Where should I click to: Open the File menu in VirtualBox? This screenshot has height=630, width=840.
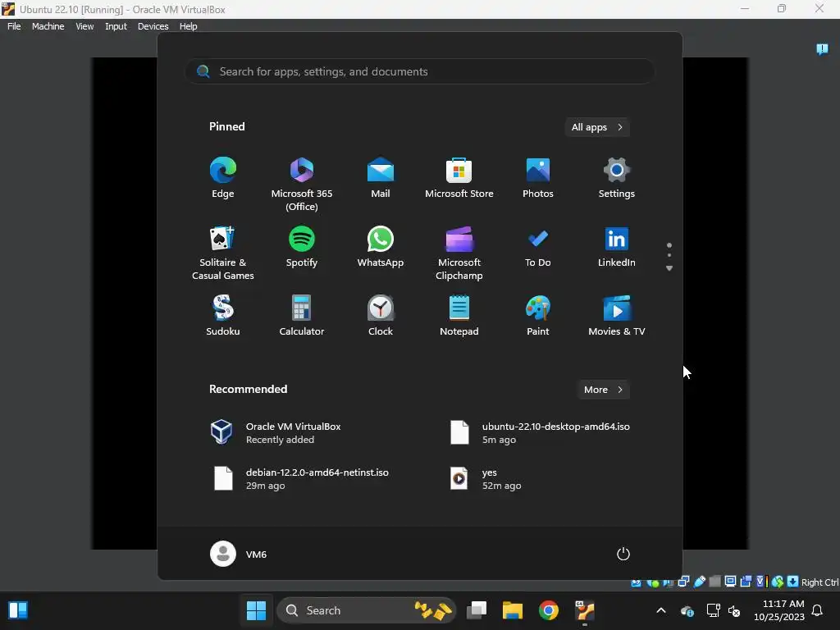click(x=14, y=26)
